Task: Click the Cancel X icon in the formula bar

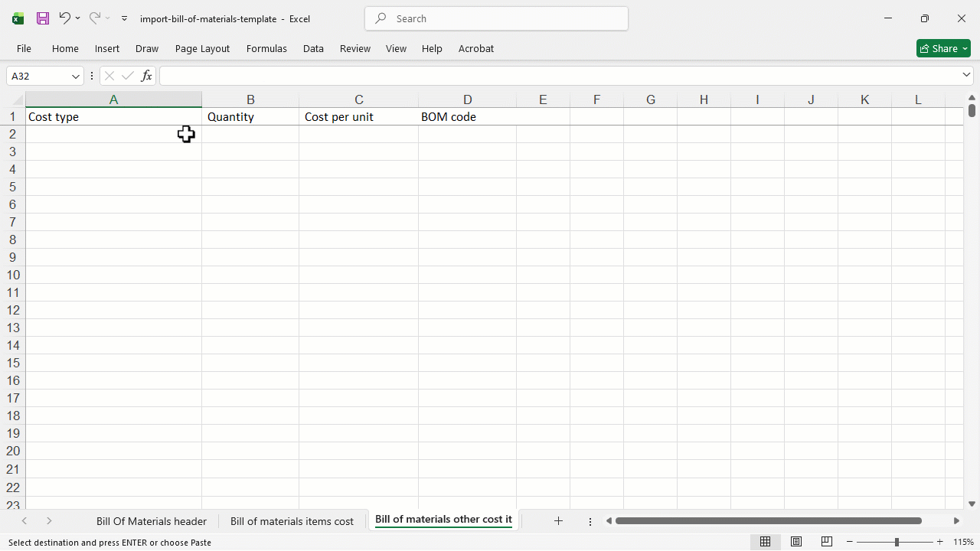Action: (109, 76)
